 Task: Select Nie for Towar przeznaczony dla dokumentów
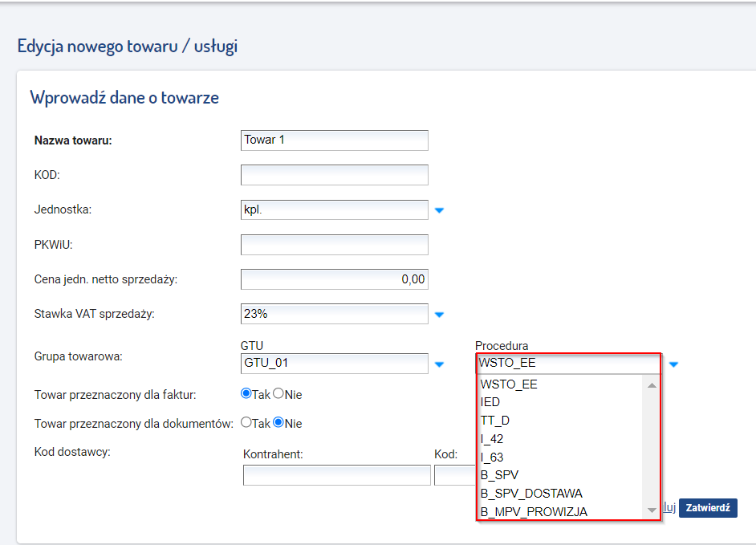(278, 422)
